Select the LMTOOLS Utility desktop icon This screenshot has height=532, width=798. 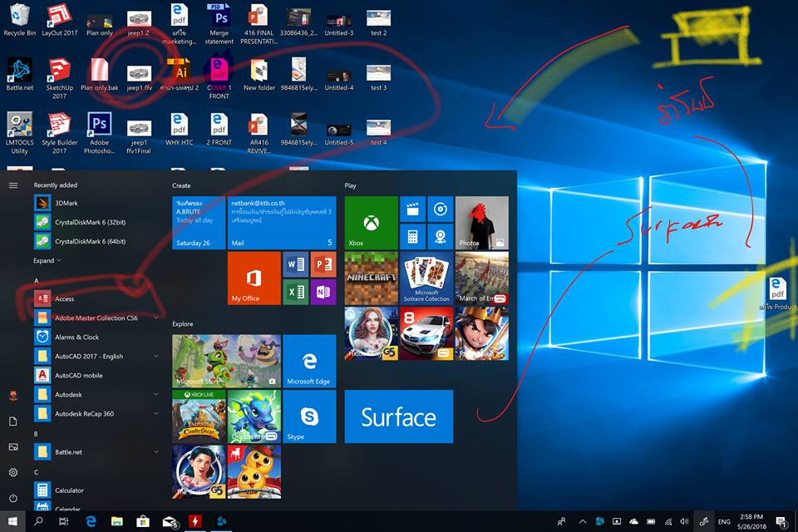click(19, 133)
